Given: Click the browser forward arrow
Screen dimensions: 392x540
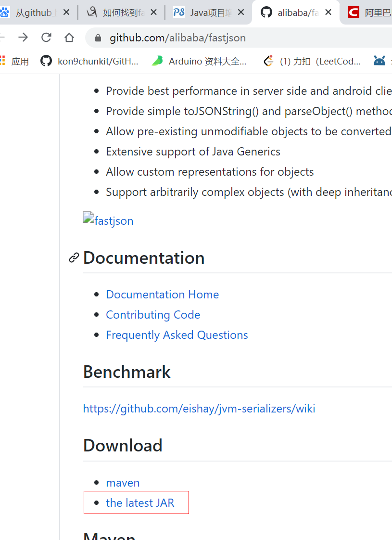Looking at the screenshot, I should [23, 38].
